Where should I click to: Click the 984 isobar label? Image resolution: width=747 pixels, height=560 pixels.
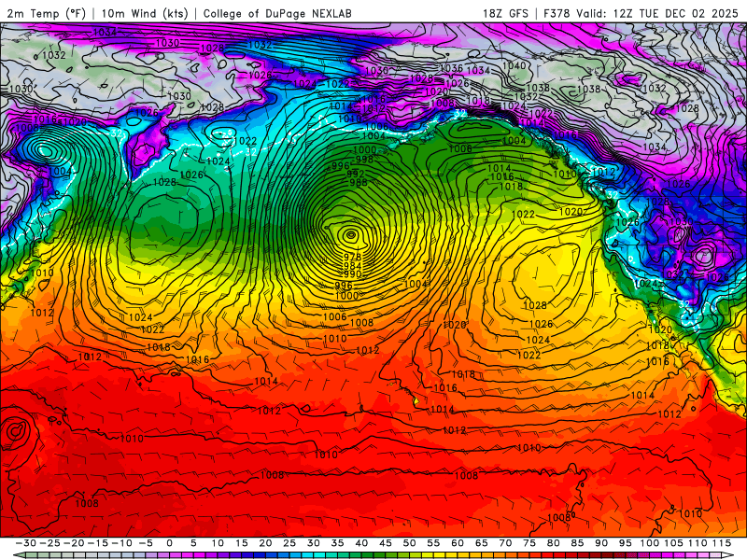click(352, 266)
